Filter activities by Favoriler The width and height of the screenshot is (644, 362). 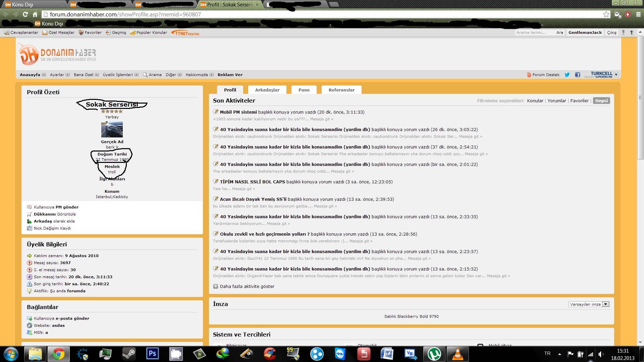click(579, 101)
